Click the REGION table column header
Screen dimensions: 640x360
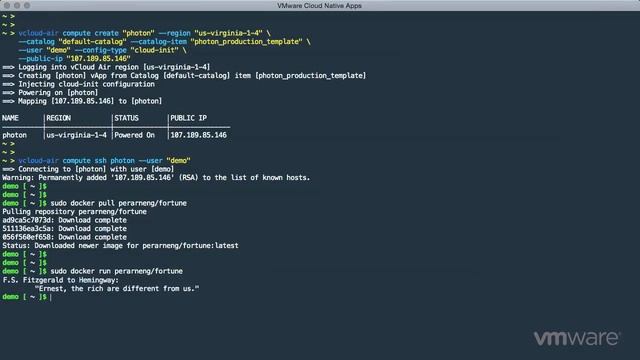click(x=58, y=118)
